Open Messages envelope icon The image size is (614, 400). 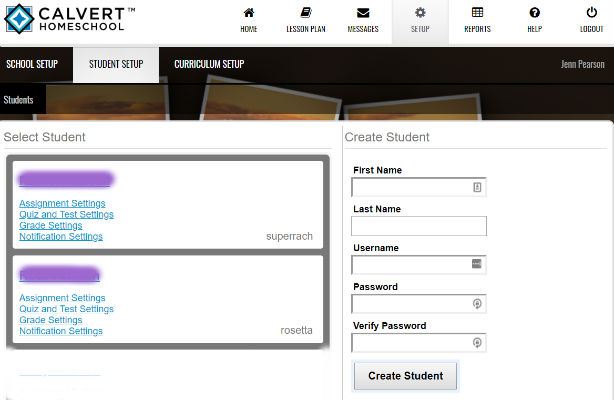coord(362,13)
